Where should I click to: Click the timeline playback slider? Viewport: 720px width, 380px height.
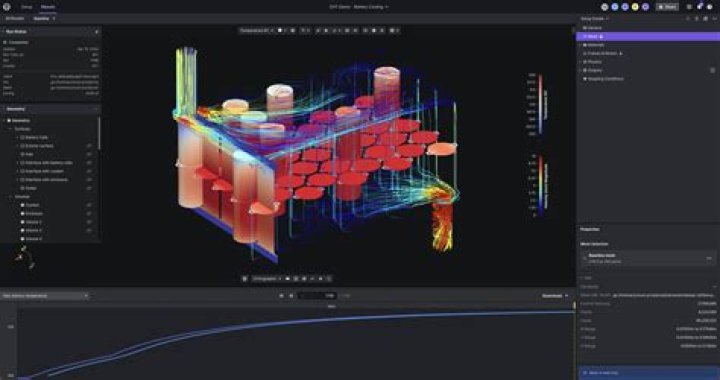[317, 296]
